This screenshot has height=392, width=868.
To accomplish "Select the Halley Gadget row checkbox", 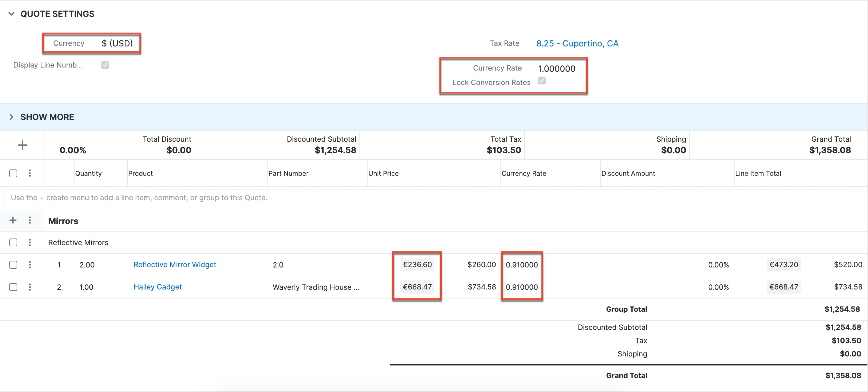I will tap(13, 287).
